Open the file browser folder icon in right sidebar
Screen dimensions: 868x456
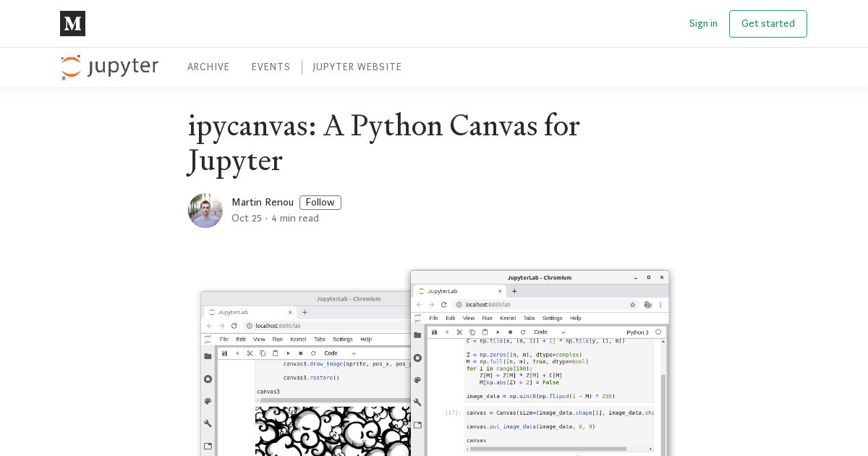[417, 335]
